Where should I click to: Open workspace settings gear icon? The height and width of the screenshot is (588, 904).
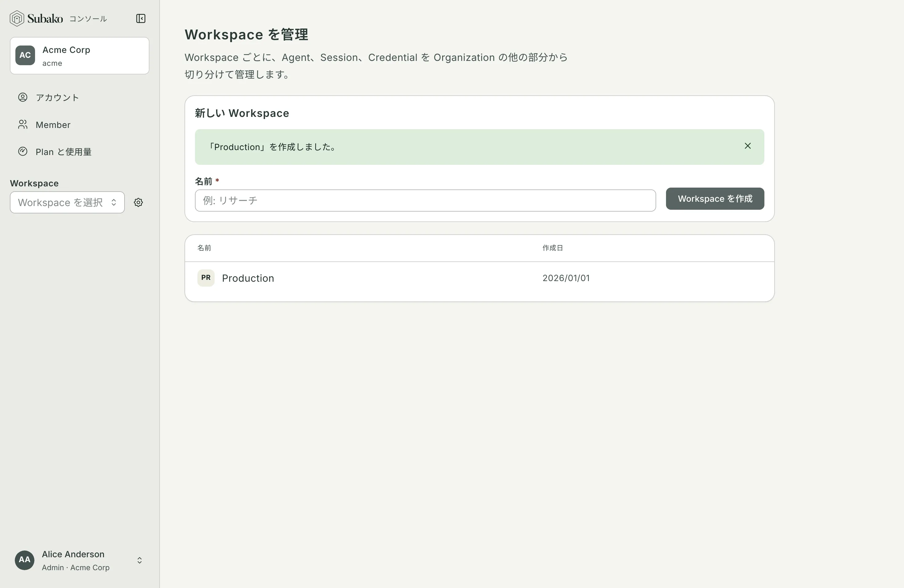pos(138,202)
